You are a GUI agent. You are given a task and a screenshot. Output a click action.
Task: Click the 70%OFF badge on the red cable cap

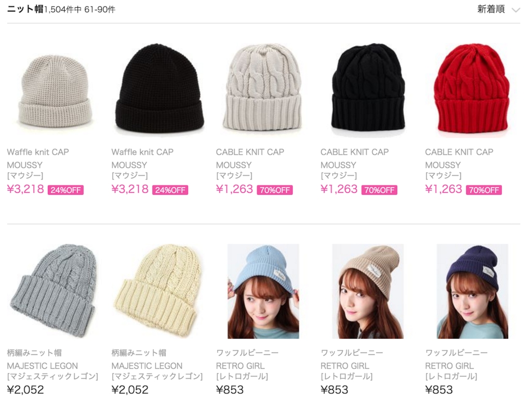[484, 190]
